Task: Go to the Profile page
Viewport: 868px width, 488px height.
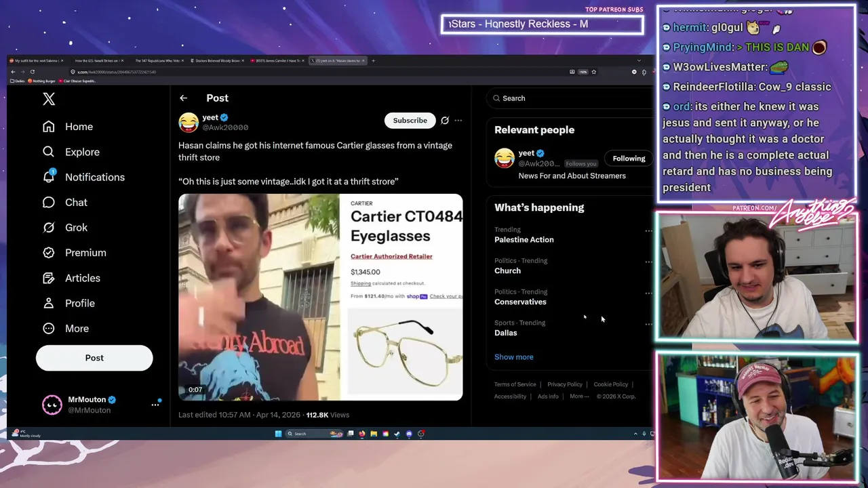Action: (68, 303)
